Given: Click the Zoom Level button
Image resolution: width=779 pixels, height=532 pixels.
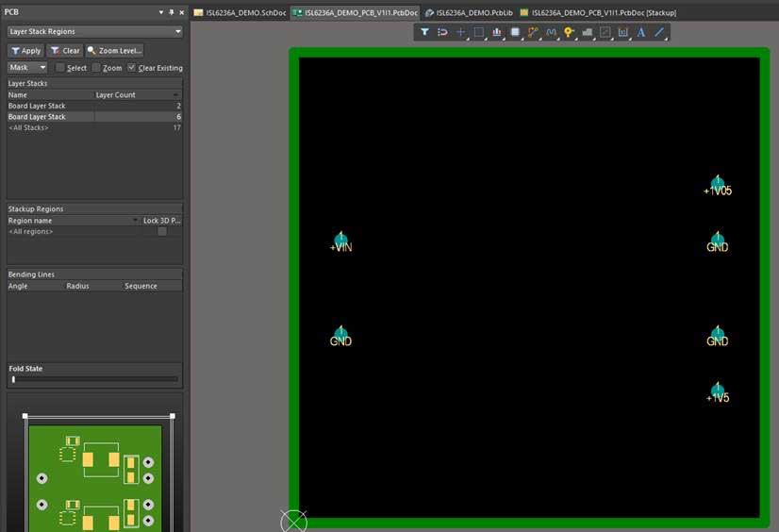Looking at the screenshot, I should (x=117, y=50).
